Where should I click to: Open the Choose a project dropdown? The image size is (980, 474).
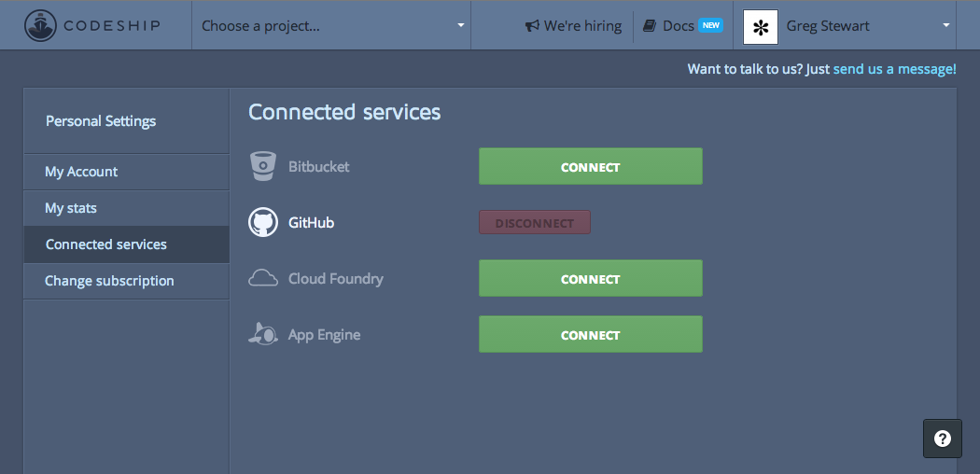tap(331, 25)
